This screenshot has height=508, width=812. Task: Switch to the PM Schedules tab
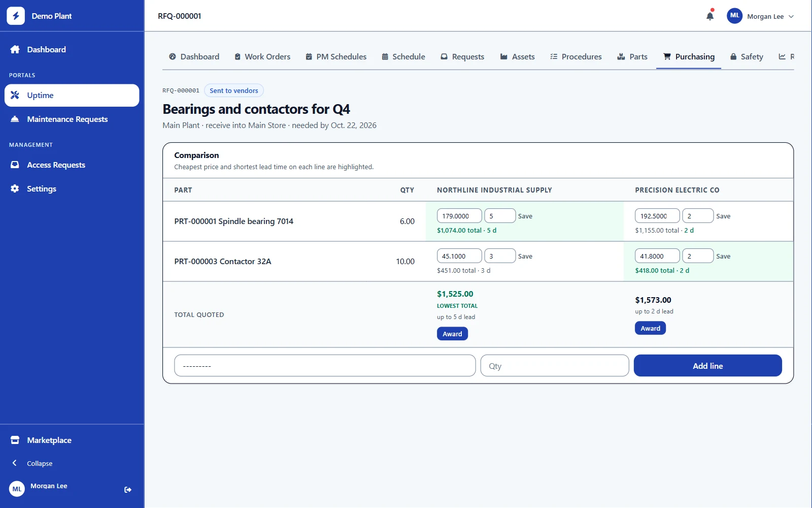(336, 56)
